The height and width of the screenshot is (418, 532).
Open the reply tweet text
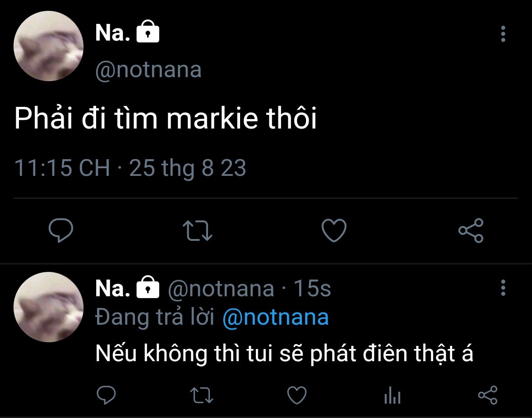[284, 354]
